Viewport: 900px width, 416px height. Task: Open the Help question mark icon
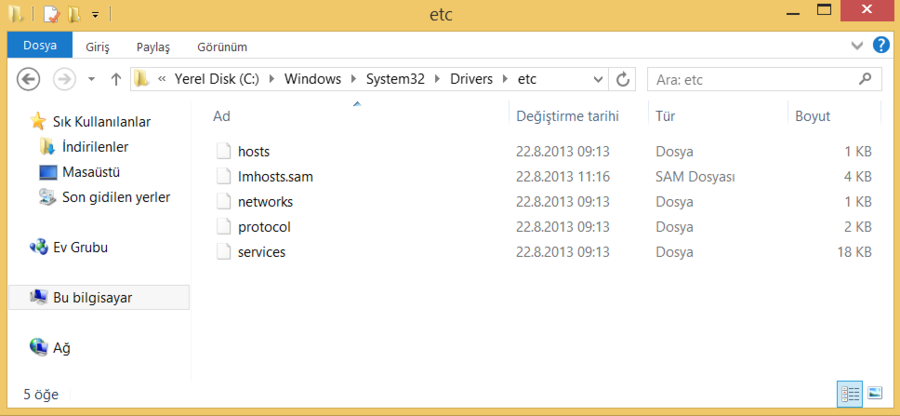point(881,45)
